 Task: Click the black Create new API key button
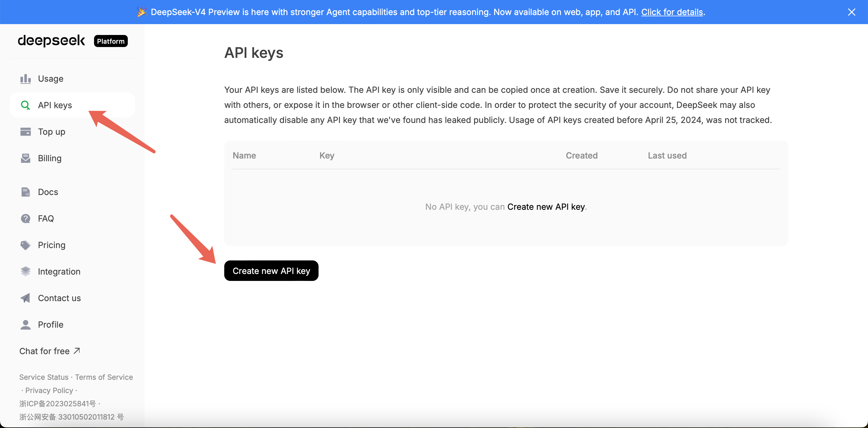271,271
